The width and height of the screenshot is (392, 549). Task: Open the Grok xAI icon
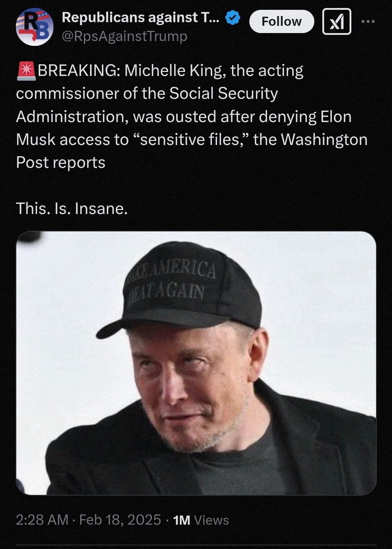pos(337,21)
